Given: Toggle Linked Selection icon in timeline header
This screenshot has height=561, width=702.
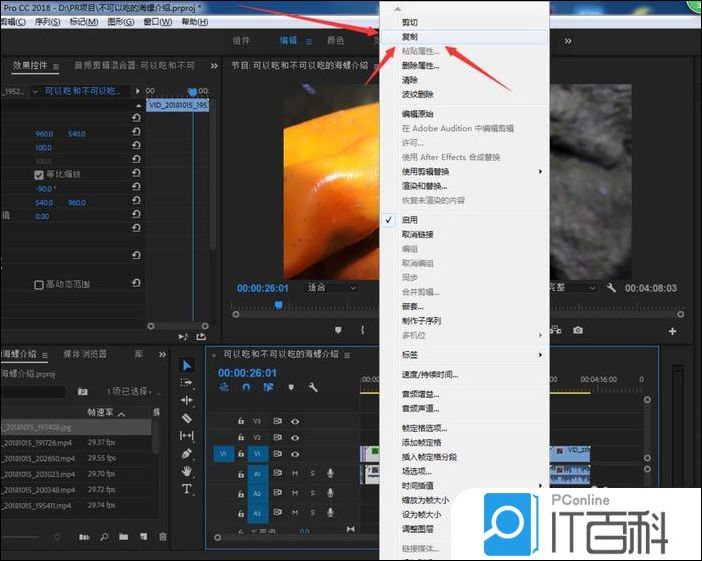Looking at the screenshot, I should coord(269,387).
